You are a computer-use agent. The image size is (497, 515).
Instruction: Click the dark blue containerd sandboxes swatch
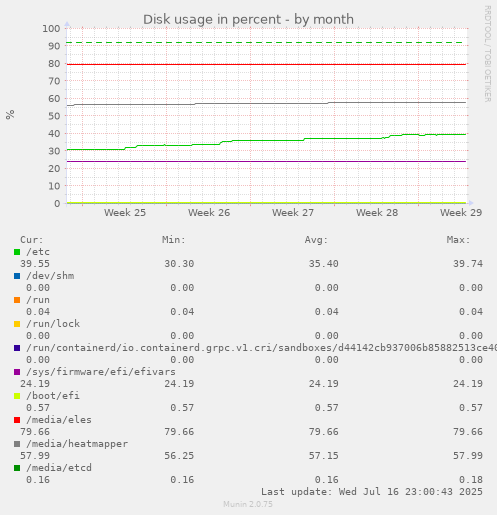pos(17,348)
